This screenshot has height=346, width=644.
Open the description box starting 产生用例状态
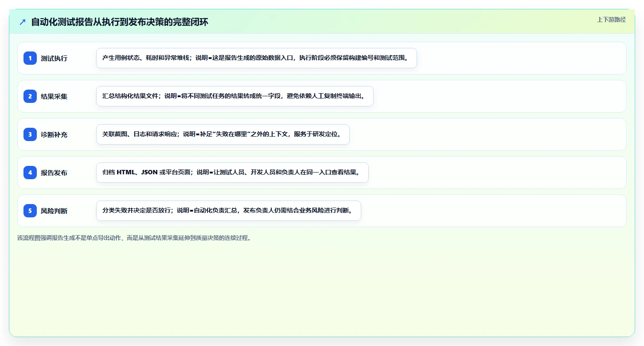click(257, 58)
